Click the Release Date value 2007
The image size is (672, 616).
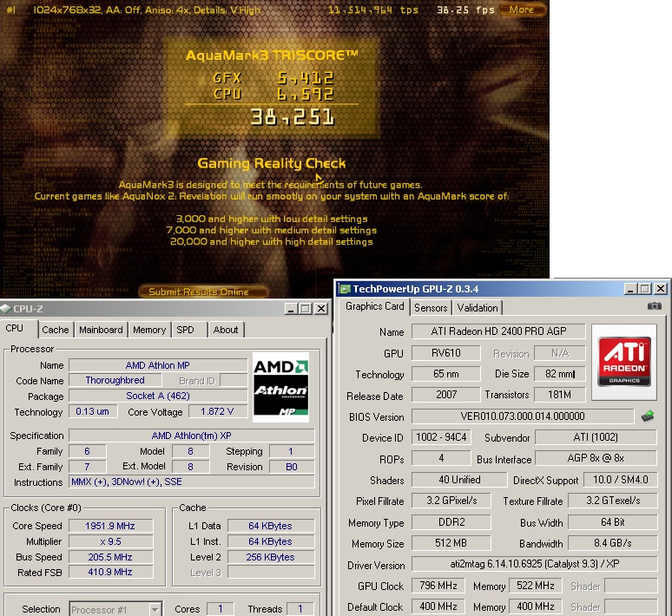[x=445, y=395]
